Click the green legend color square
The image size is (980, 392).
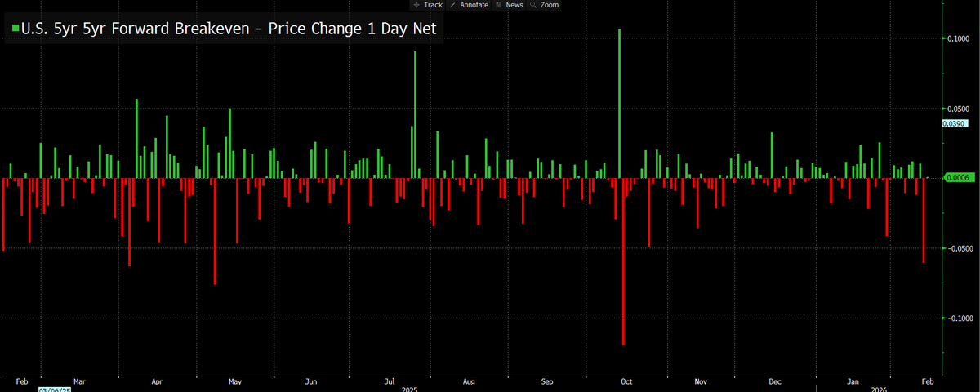coord(16,29)
